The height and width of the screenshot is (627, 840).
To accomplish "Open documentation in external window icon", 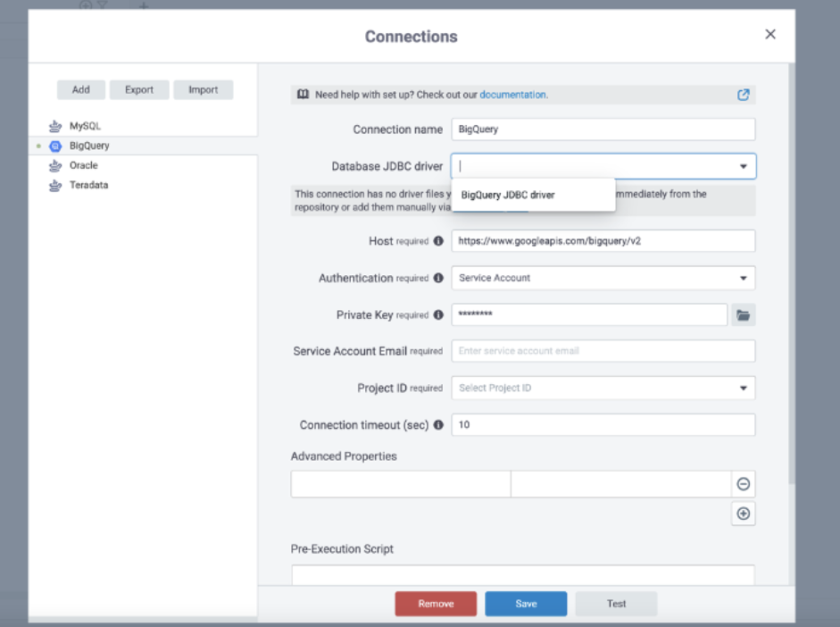I will (743, 95).
